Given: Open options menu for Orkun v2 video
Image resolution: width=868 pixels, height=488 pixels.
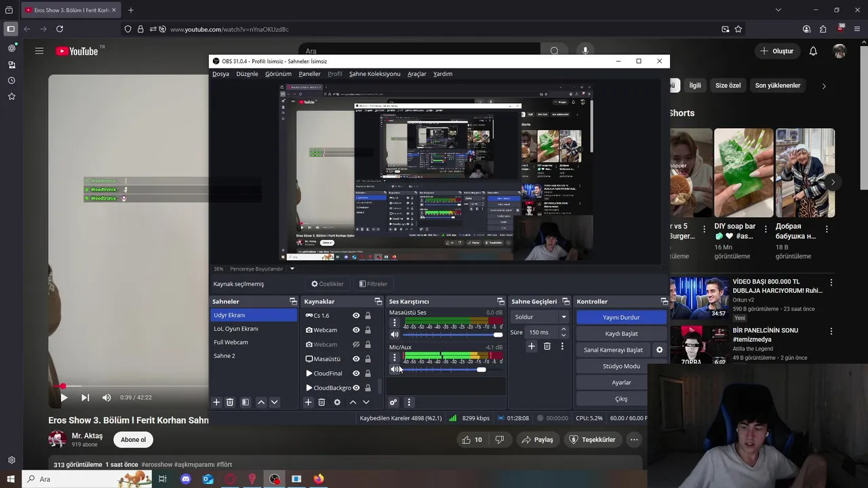Looking at the screenshot, I should tap(831, 282).
